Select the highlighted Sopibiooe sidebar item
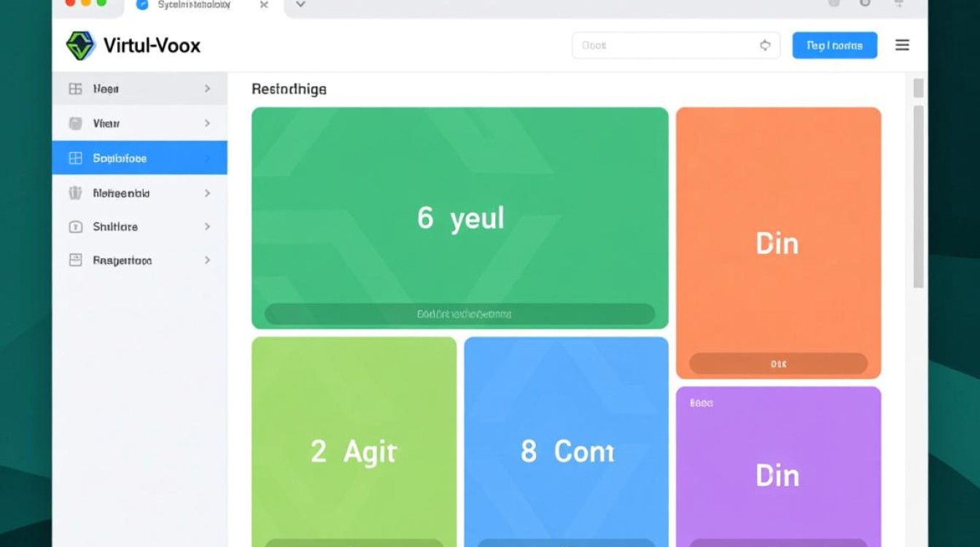The height and width of the screenshot is (547, 980). [139, 158]
